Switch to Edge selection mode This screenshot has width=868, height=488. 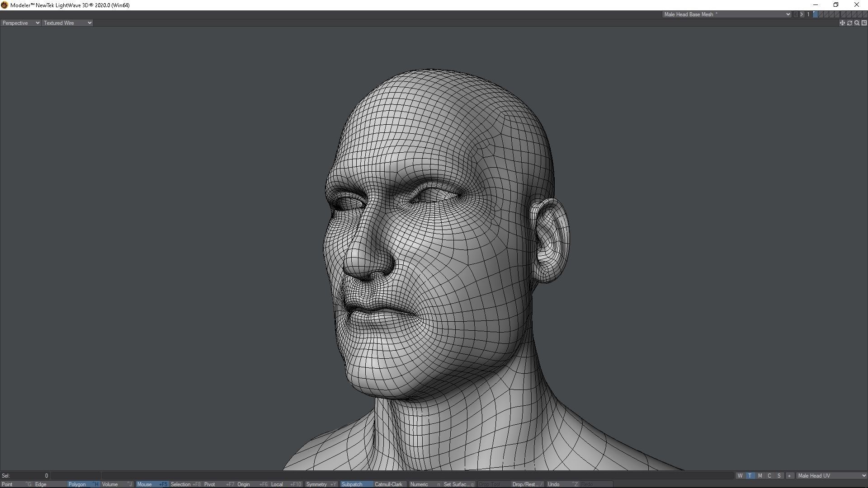coord(50,484)
